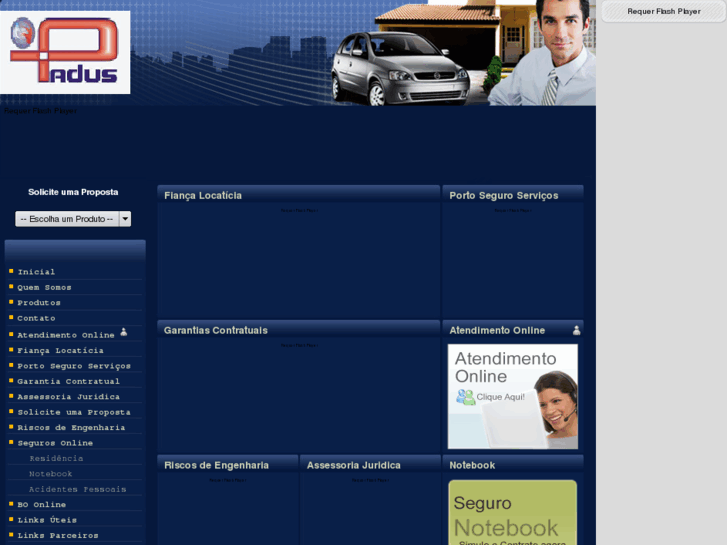Select Acidentes Pessoais submenu item

[x=77, y=489]
